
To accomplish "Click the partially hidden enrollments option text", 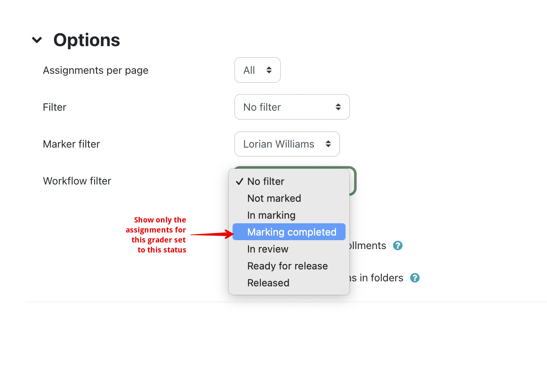I will (x=368, y=246).
